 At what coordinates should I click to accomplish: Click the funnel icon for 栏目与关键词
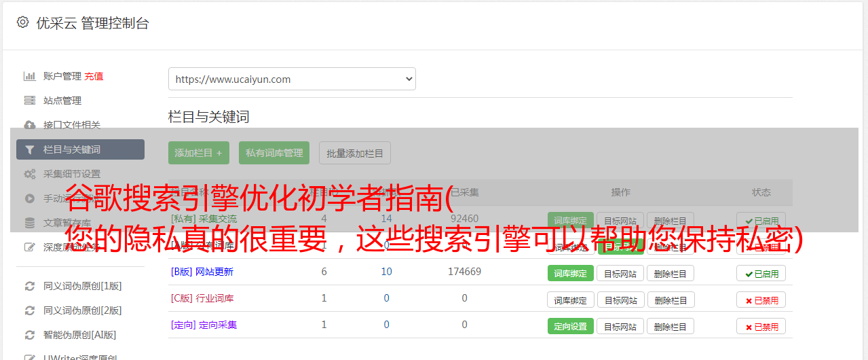tap(29, 149)
